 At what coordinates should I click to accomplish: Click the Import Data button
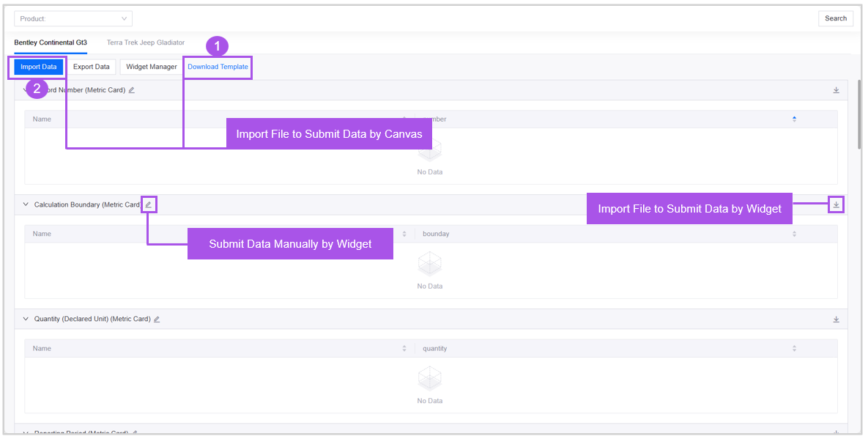click(39, 67)
